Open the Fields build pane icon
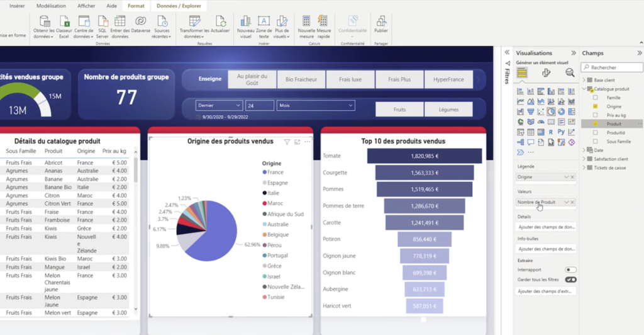The height and width of the screenshot is (335, 644). (x=522, y=73)
